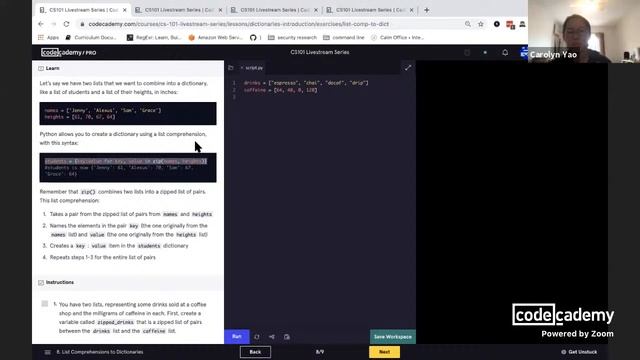Open the GitHub bookmark icon
Image resolution: width=640 pixels, height=360 pixels.
tap(253, 38)
